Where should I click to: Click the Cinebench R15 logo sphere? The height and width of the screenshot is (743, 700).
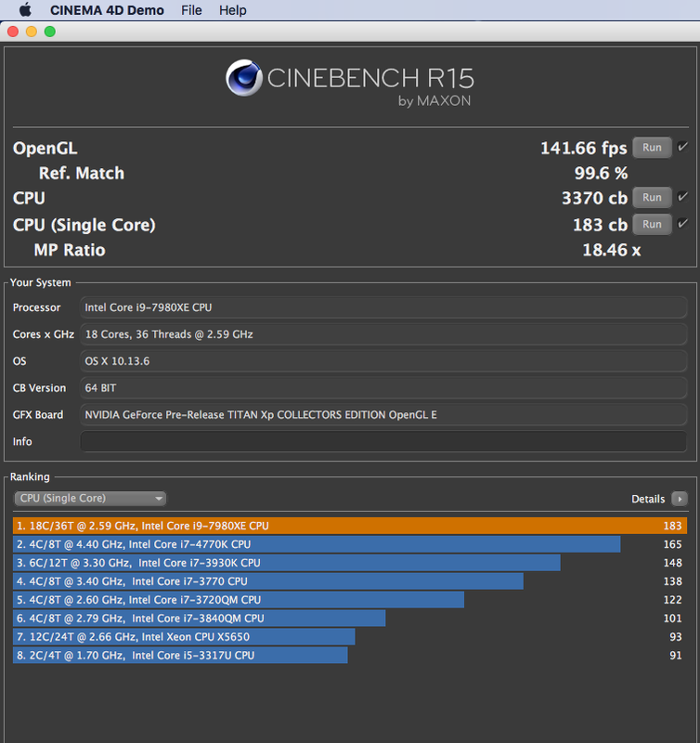[x=244, y=78]
